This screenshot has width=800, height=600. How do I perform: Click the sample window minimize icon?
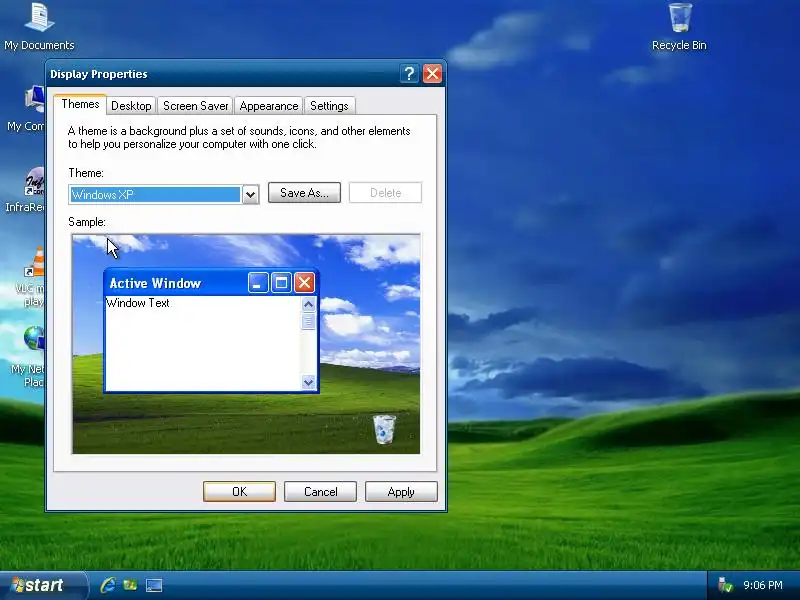258,283
